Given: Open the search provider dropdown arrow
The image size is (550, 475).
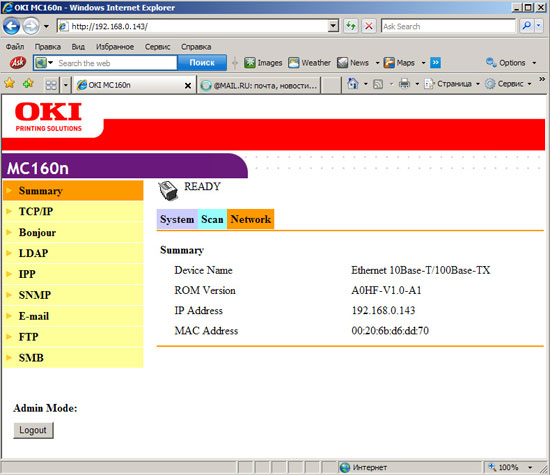Looking at the screenshot, I should point(539,26).
